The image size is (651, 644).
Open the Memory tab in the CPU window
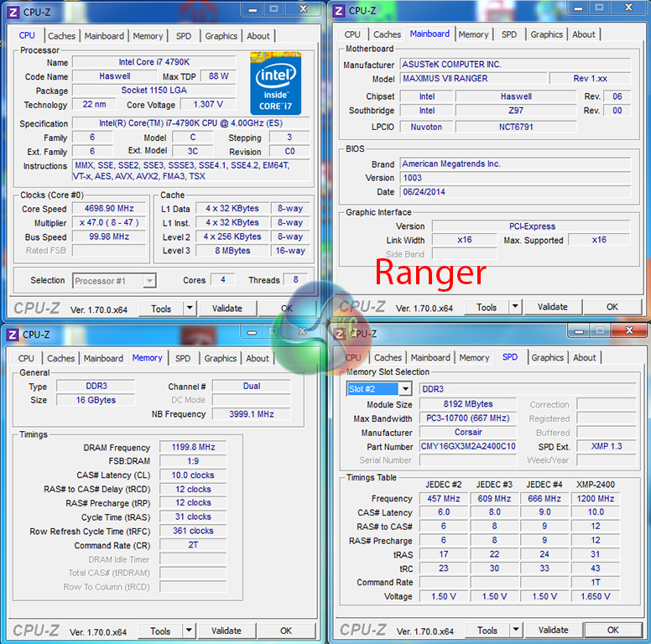[x=148, y=36]
